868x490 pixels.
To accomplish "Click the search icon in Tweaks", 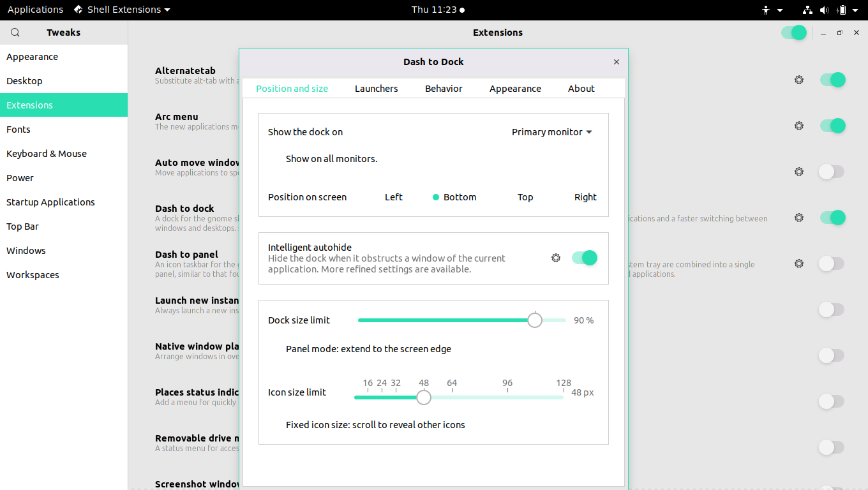I will click(15, 33).
